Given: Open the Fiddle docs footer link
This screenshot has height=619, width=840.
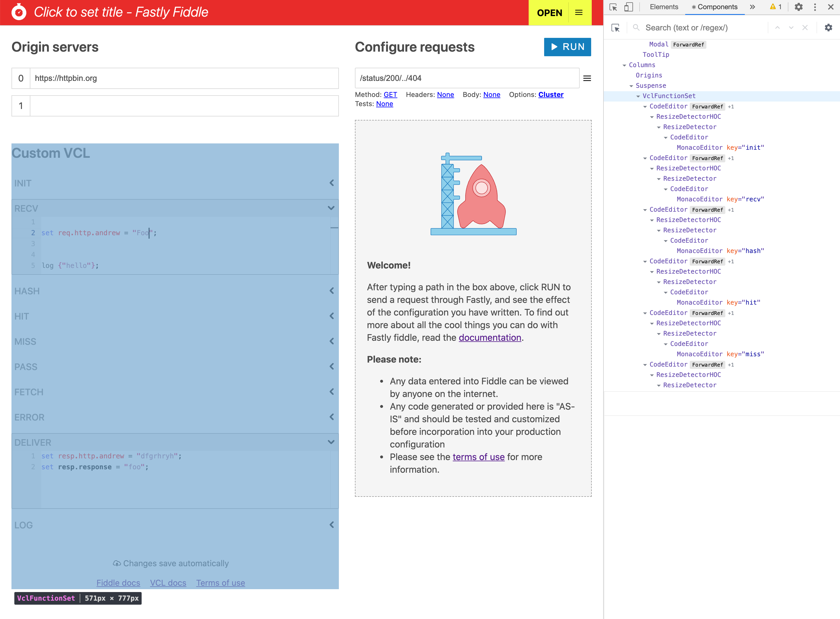Looking at the screenshot, I should (x=118, y=583).
